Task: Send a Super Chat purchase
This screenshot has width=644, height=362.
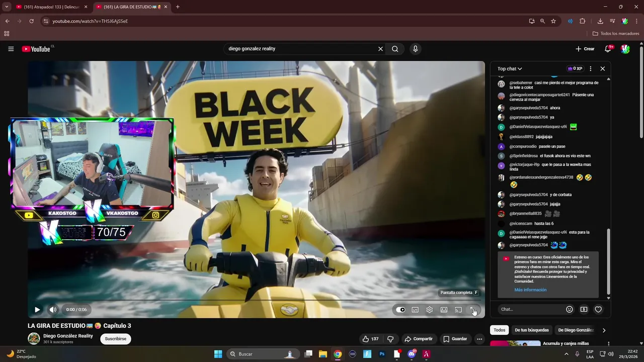Action: (584, 310)
